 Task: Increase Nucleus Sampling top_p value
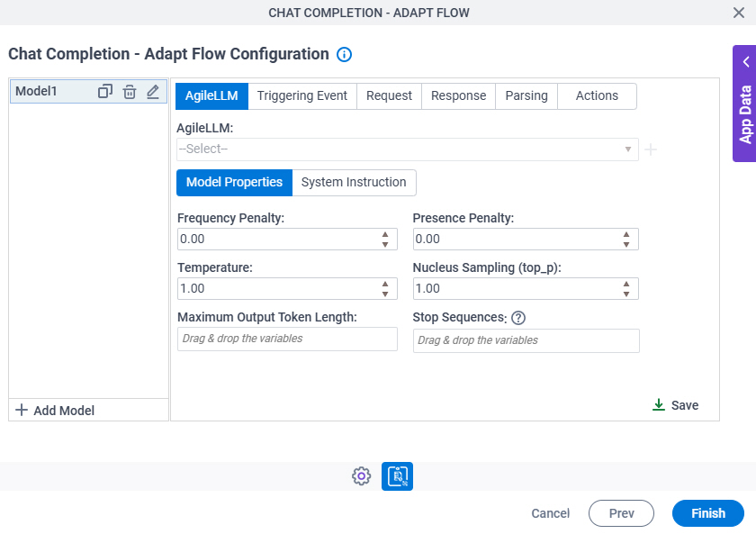click(x=625, y=284)
